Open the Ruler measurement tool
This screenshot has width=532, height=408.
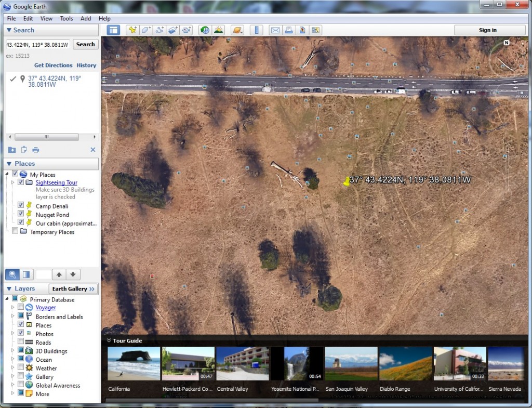(256, 30)
